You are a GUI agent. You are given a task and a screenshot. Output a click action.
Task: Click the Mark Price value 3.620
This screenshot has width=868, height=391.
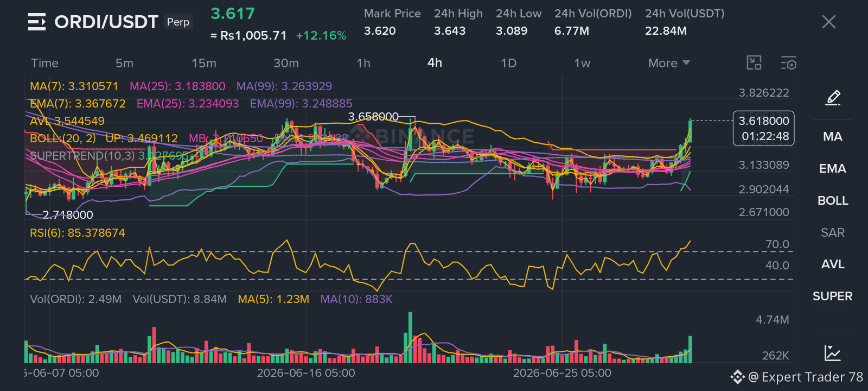pyautogui.click(x=380, y=31)
